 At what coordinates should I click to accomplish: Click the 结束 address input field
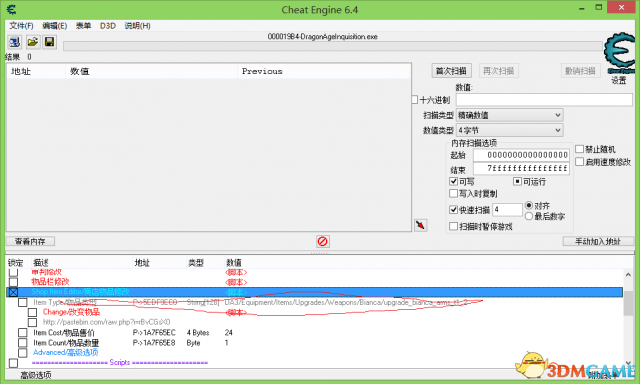pyautogui.click(x=521, y=168)
